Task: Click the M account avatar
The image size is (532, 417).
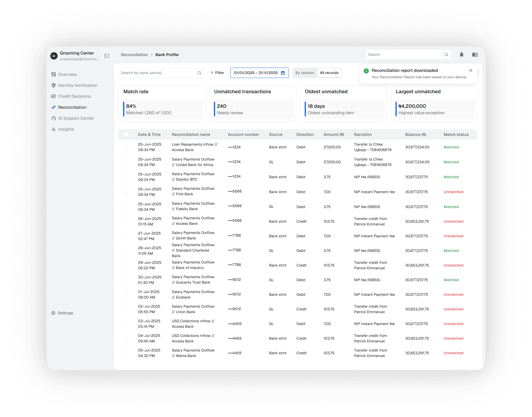Action: pos(54,56)
